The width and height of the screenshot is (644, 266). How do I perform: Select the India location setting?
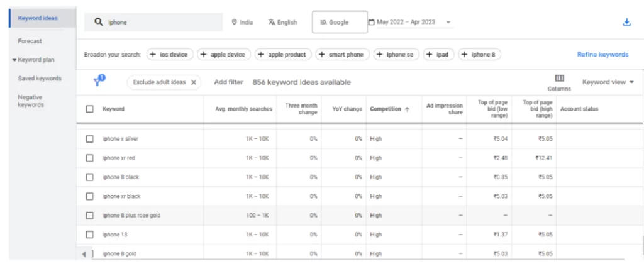242,22
